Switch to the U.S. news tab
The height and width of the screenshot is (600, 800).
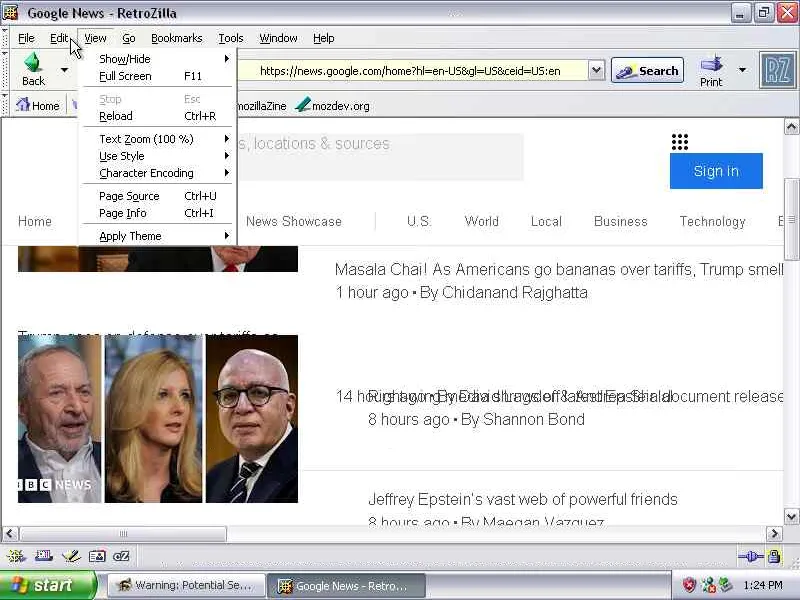[419, 221]
